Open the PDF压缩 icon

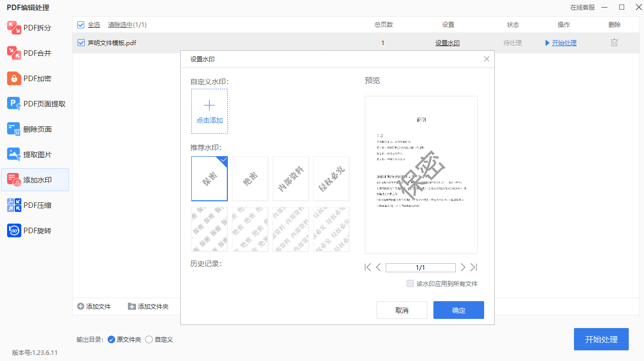pyautogui.click(x=14, y=205)
